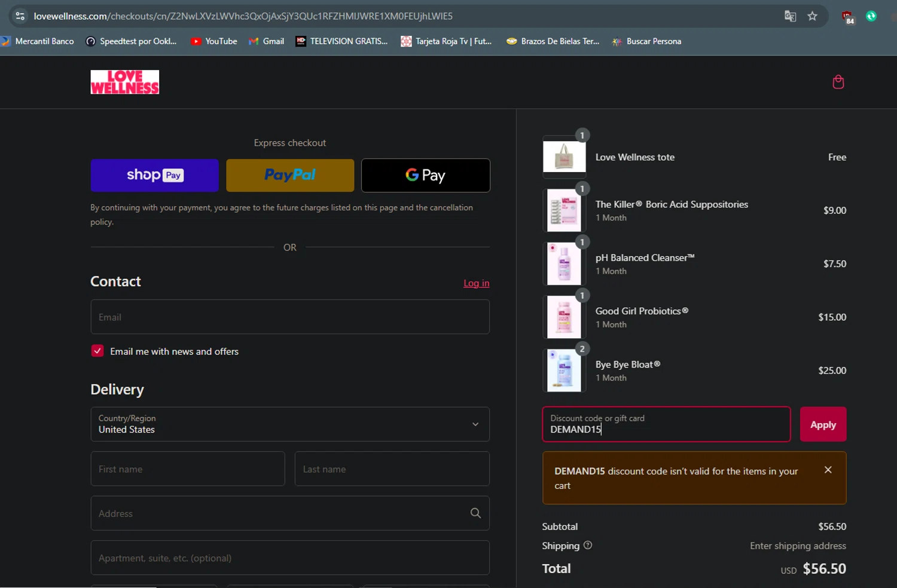Image resolution: width=897 pixels, height=588 pixels.
Task: Dismiss the DEMAND15 invalid code alert
Action: pyautogui.click(x=828, y=470)
